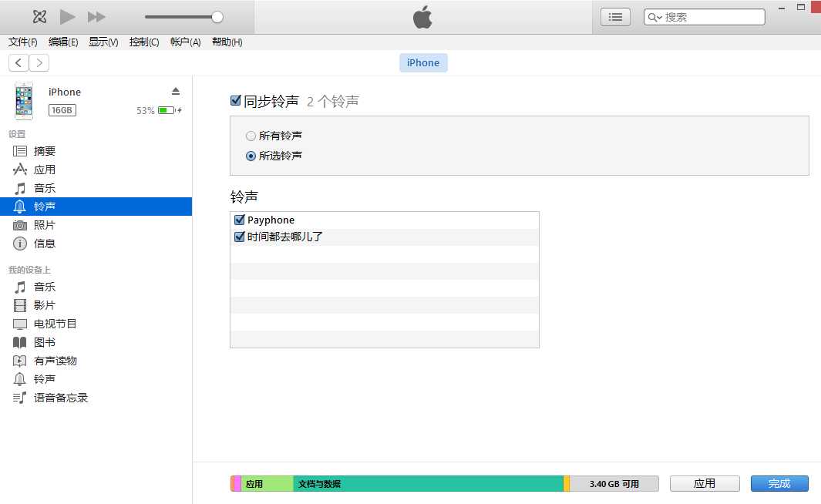
Task: Click the Apple logo in header
Action: click(422, 17)
